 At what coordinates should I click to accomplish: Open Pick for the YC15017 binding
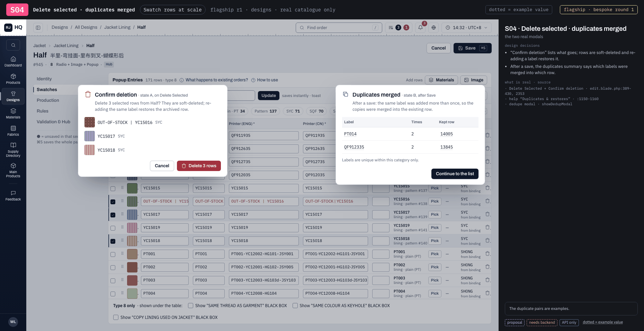pos(435,214)
